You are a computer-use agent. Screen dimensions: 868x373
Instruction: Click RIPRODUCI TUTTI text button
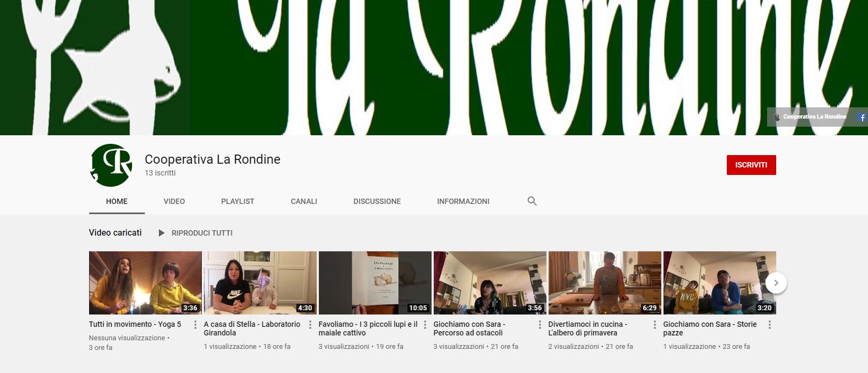pyautogui.click(x=202, y=233)
